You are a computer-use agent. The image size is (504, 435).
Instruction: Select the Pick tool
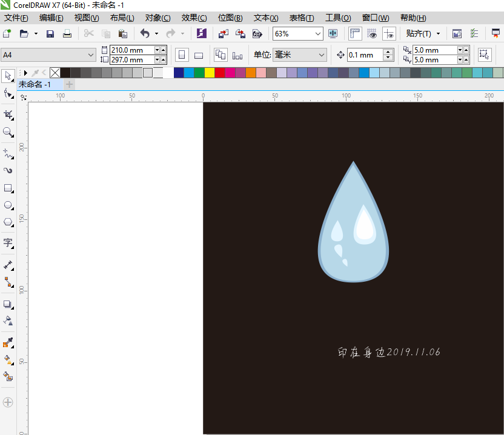[8, 76]
